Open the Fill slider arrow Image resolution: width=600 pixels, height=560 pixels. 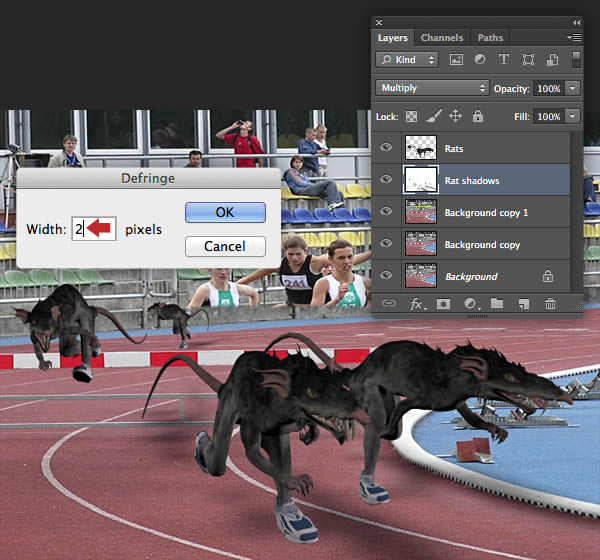pos(572,116)
